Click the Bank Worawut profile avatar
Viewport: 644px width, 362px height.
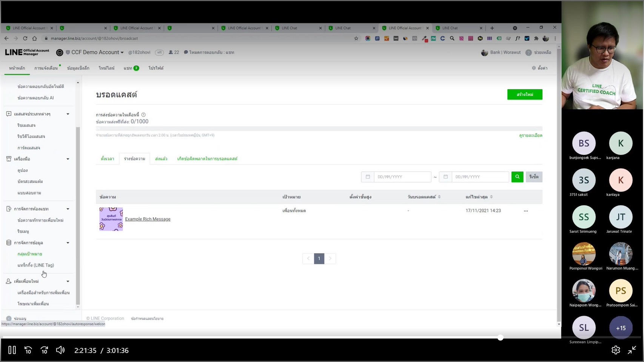coord(485,52)
